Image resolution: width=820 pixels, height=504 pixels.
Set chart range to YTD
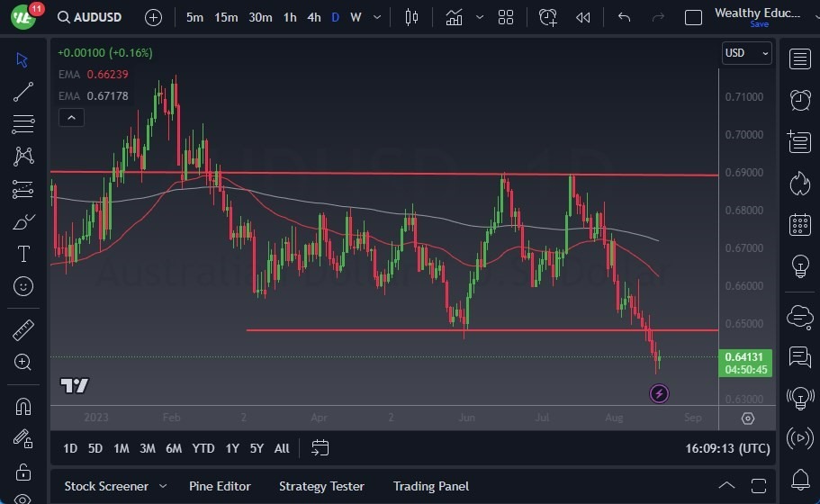coord(203,448)
